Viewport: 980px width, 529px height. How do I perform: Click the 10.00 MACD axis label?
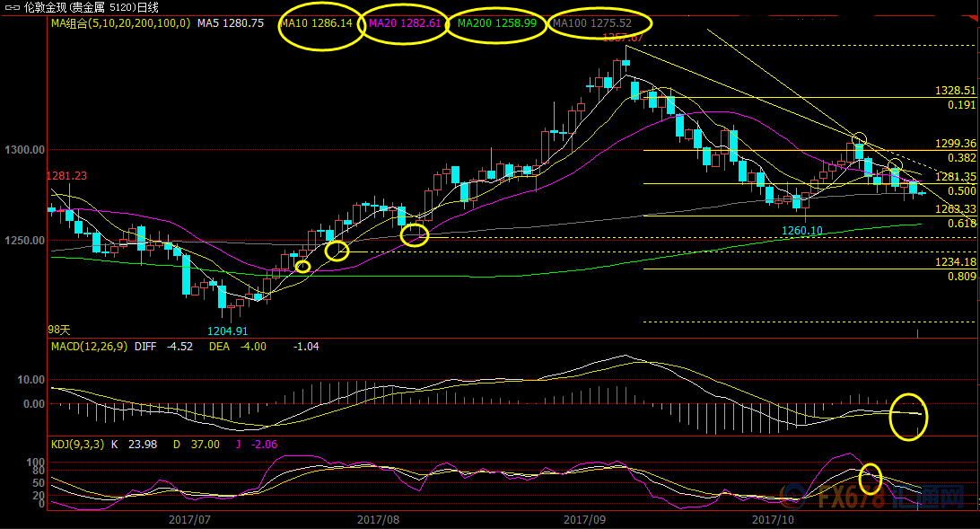(31, 380)
